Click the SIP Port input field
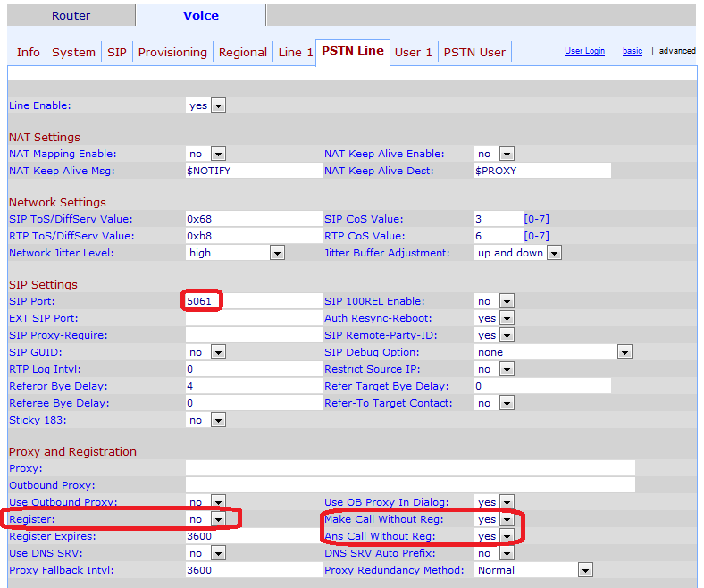 (x=254, y=301)
